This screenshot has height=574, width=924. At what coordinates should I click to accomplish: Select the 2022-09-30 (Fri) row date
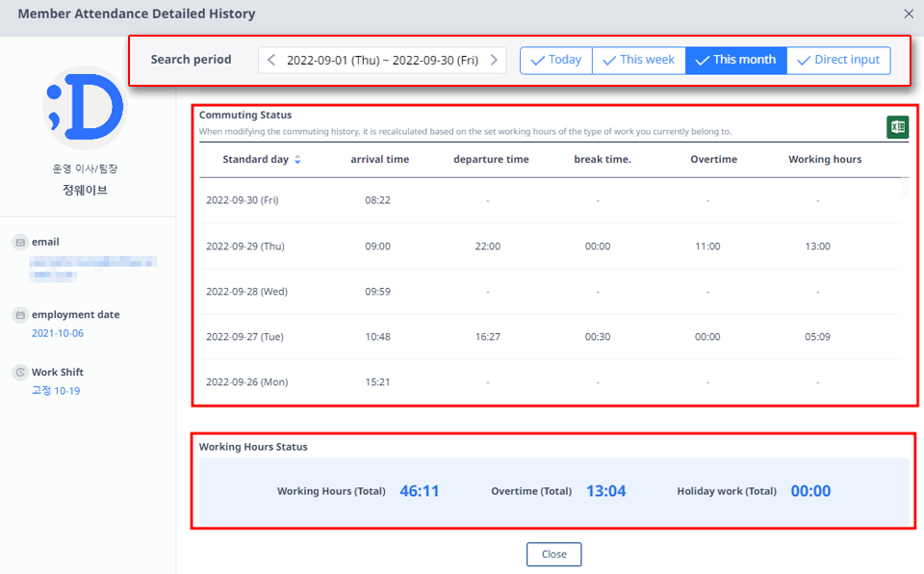pos(243,200)
